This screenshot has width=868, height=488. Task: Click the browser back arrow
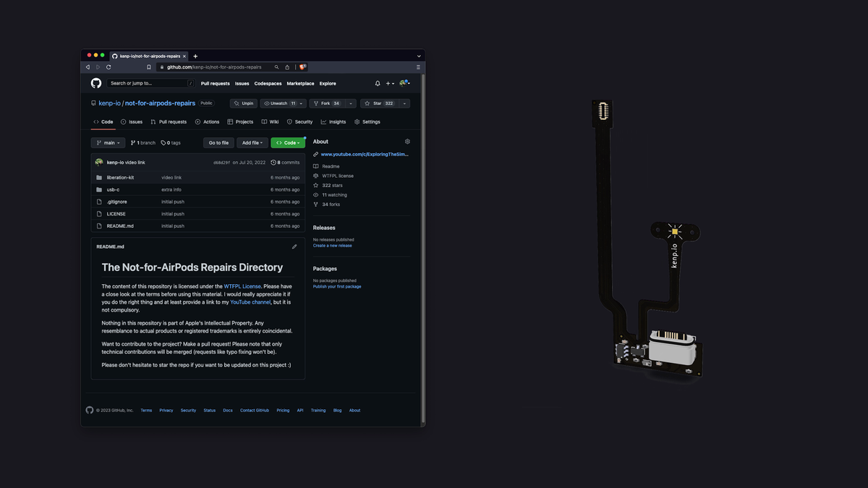coord(88,67)
